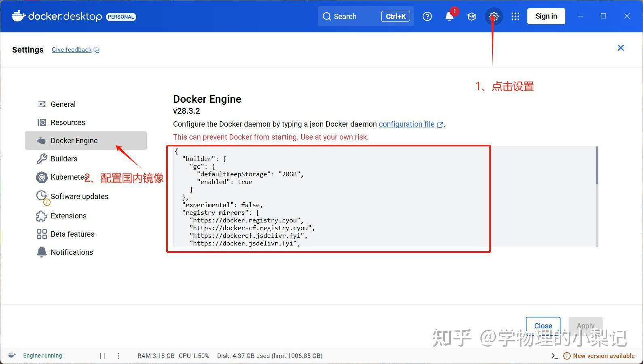The image size is (643, 364).
Task: Open the terminal icon in status bar
Action: 554,356
